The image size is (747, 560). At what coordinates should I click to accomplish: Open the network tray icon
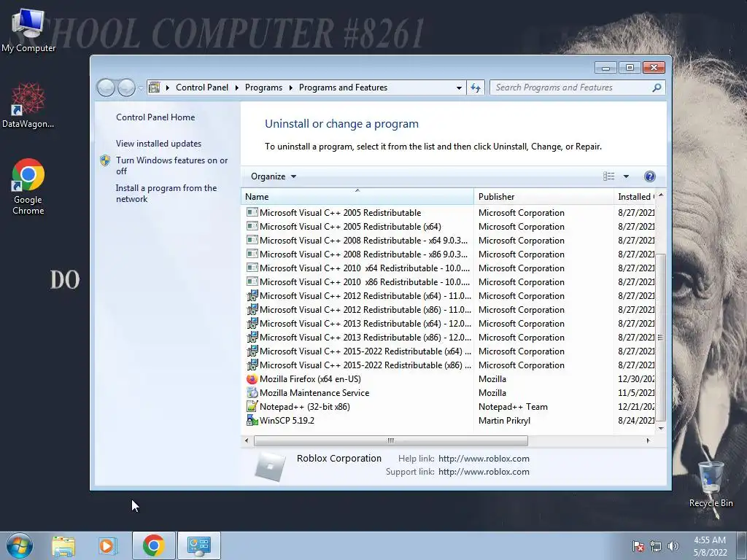[656, 546]
